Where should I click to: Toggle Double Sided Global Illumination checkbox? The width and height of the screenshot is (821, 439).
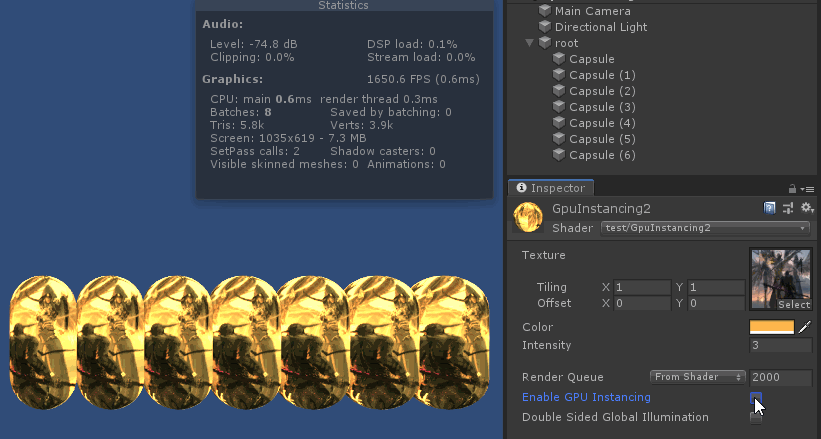click(756, 418)
